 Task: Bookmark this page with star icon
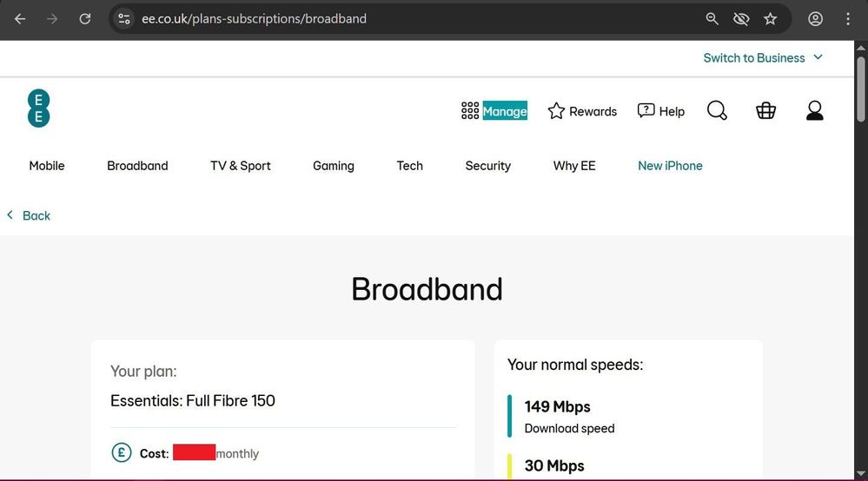(770, 18)
